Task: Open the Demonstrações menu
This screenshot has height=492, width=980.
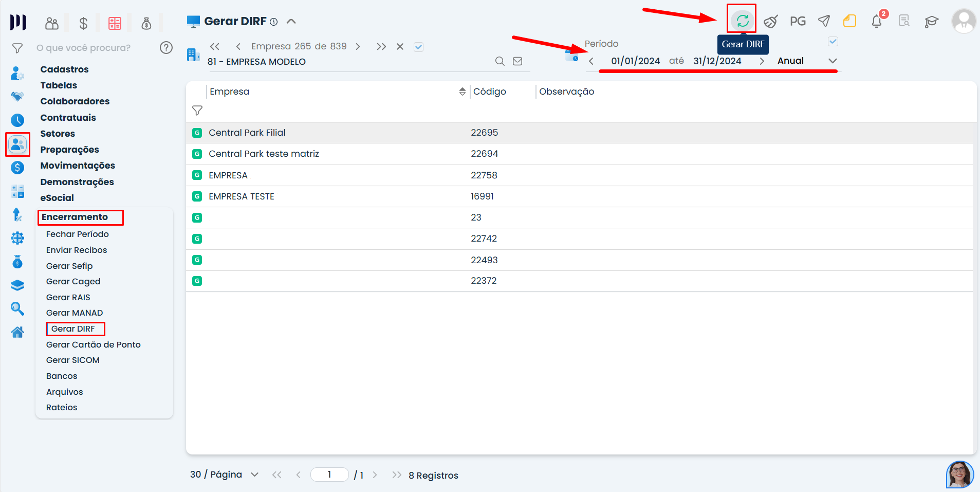Action: click(77, 182)
